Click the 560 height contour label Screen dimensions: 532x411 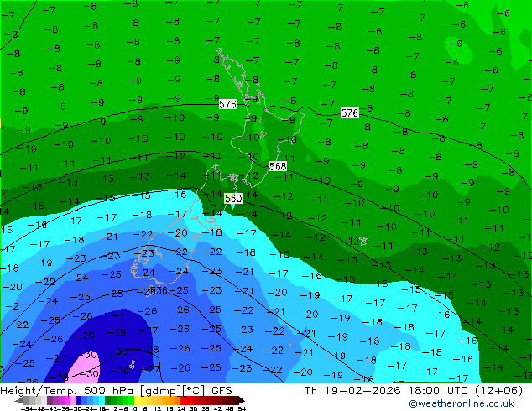click(x=233, y=198)
